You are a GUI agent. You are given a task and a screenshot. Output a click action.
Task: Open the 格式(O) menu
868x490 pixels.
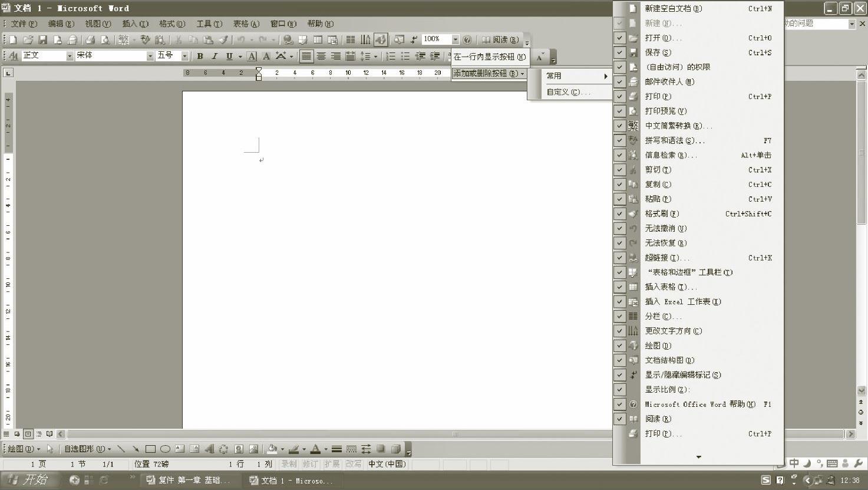point(172,24)
